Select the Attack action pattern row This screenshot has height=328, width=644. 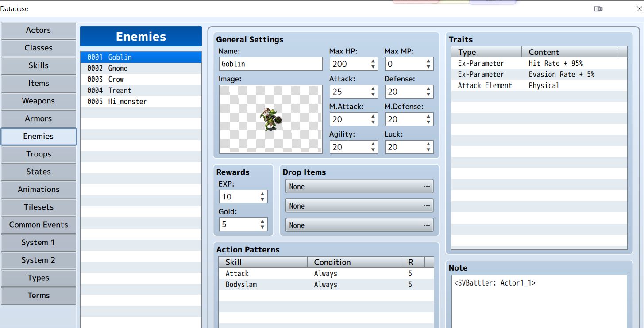(326, 274)
